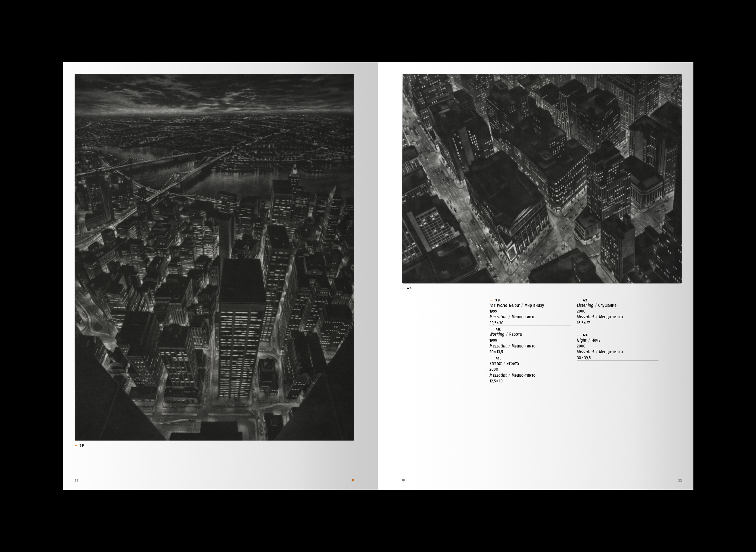The image size is (756, 552).
Task: Click the "Listening" entry title
Action: [x=585, y=306]
